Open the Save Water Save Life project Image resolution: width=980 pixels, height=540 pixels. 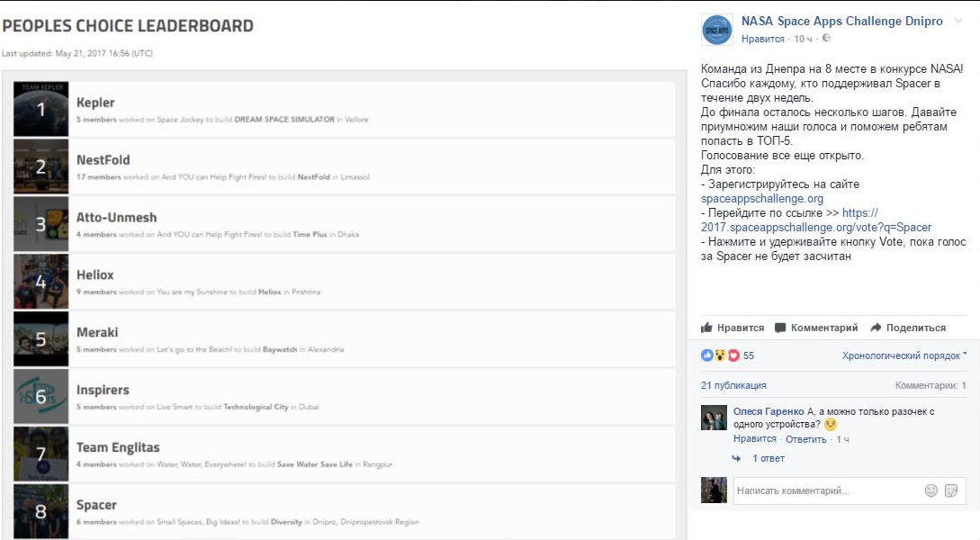(314, 464)
